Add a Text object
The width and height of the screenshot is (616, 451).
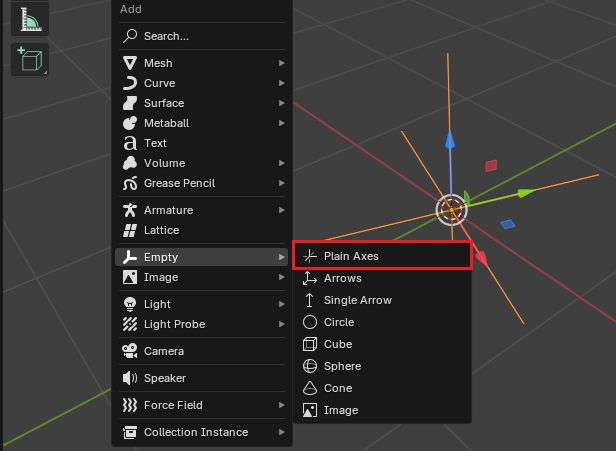[202, 143]
